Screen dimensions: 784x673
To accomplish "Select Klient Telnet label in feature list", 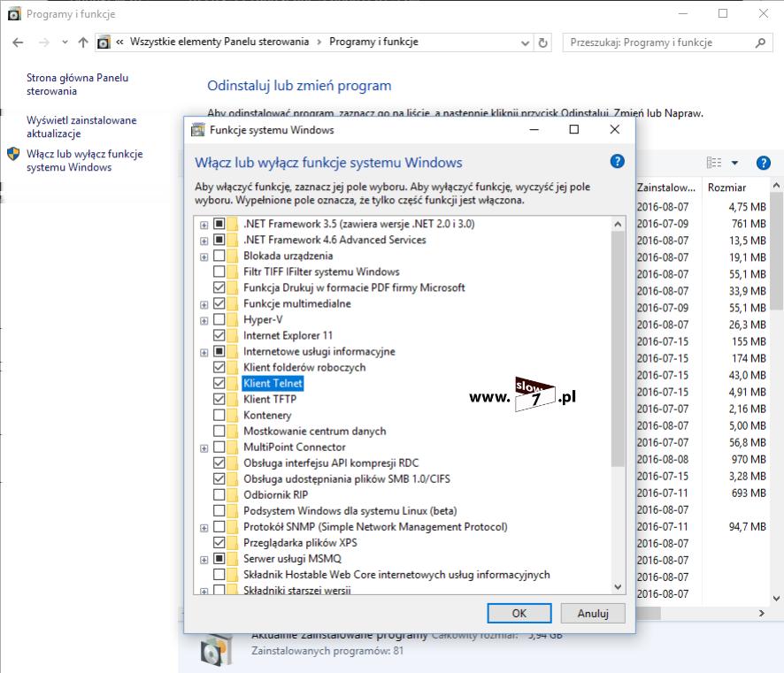I will pyautogui.click(x=273, y=383).
